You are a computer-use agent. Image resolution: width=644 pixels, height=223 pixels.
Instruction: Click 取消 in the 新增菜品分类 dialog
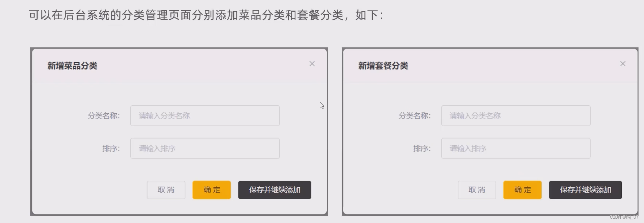click(x=166, y=190)
